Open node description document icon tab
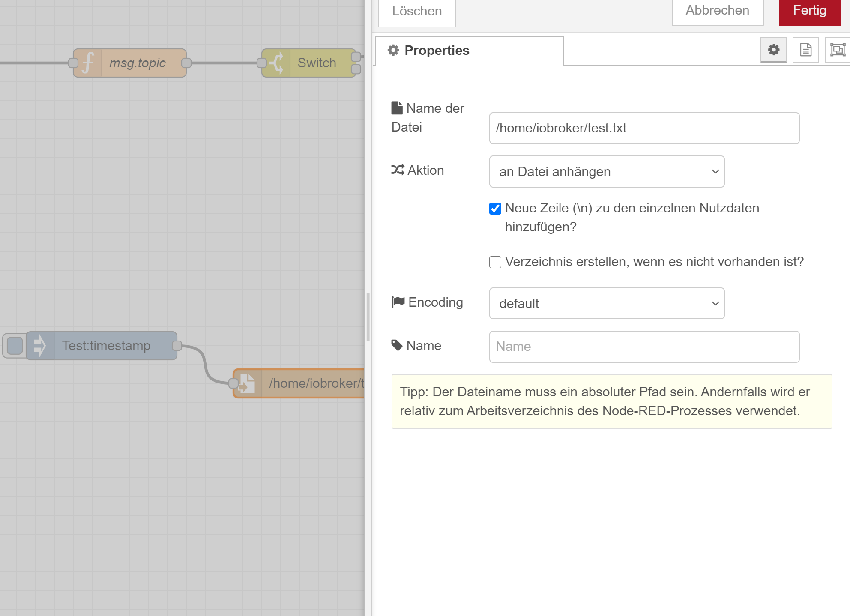 pos(805,50)
